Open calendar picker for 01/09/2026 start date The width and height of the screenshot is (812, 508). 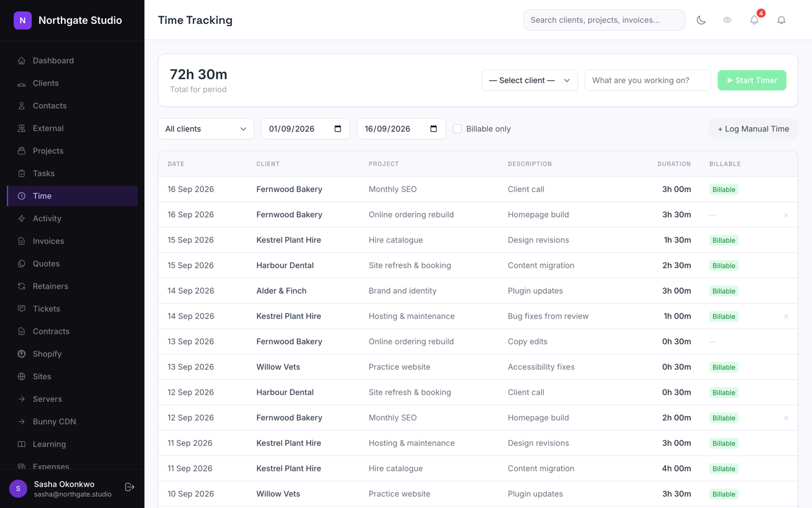[x=338, y=129]
